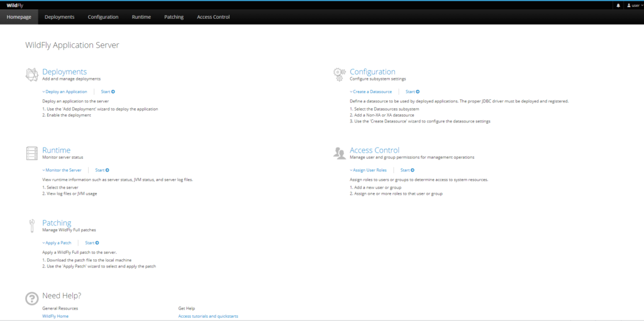Screen dimensions: 644x321
Task: Click the WildFly logo
Action: tap(14, 5)
